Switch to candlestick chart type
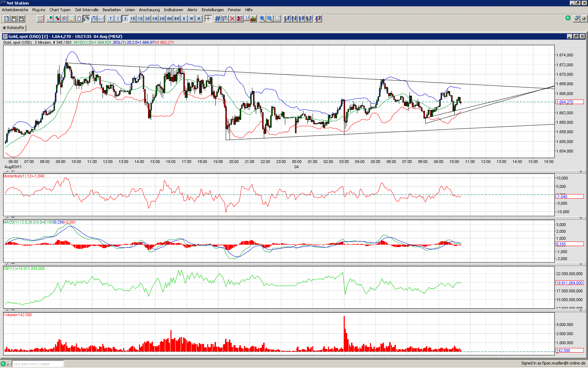The width and height of the screenshot is (588, 368). [x=86, y=19]
